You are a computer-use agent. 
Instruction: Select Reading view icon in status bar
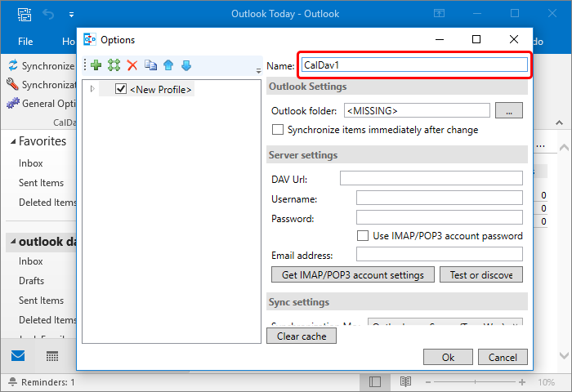[405, 381]
